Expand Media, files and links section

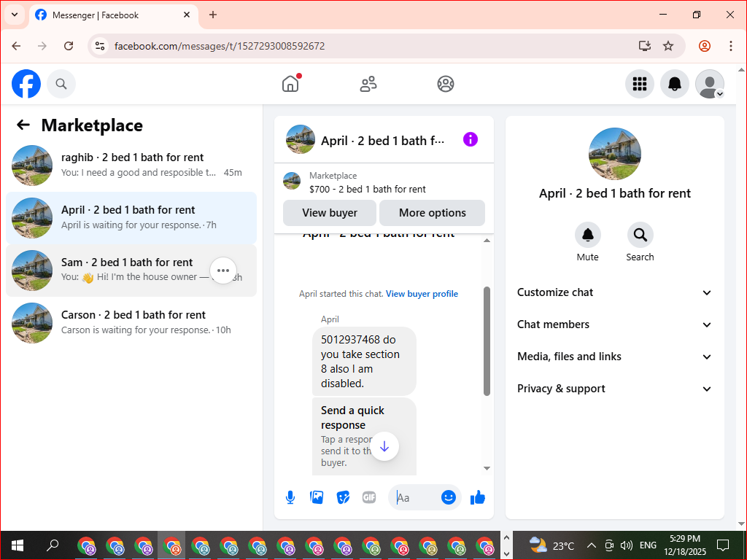614,357
